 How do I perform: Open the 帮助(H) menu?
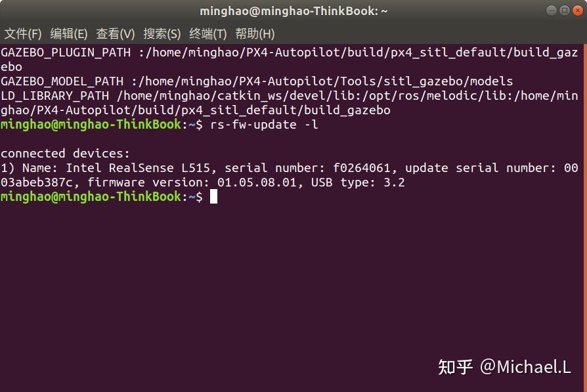[255, 33]
